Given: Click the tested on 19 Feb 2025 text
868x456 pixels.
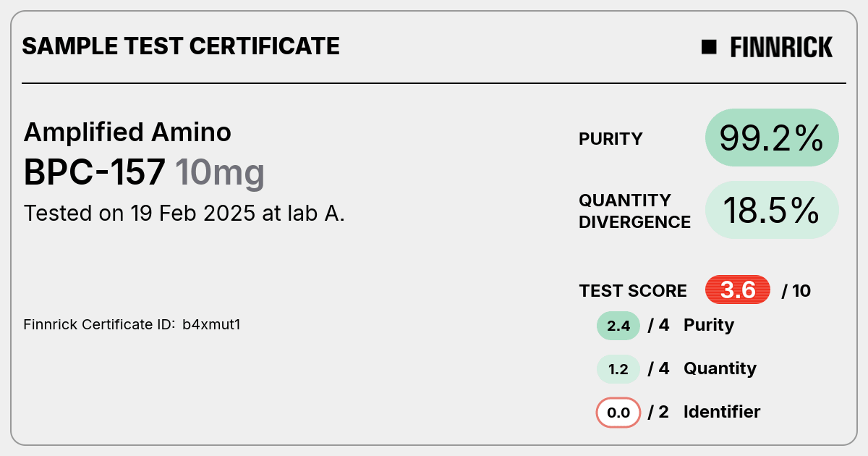Looking at the screenshot, I should coord(184,214).
